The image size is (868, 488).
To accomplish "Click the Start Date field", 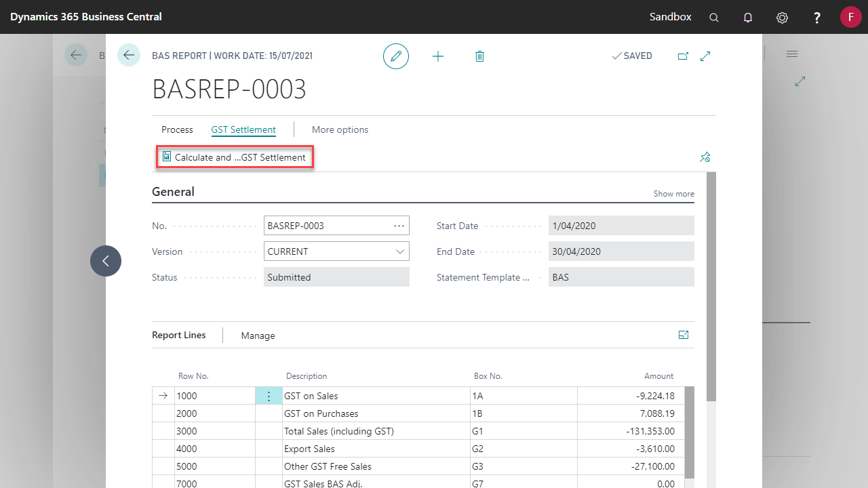I will [621, 226].
